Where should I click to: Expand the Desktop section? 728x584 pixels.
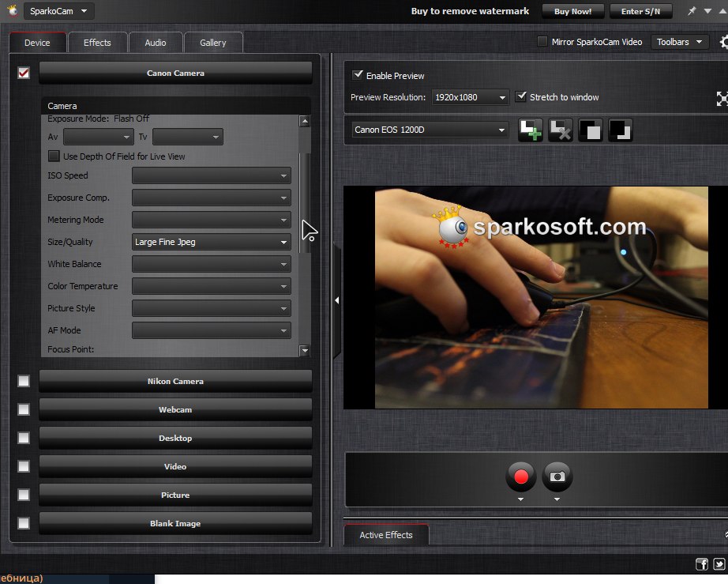[x=175, y=438]
